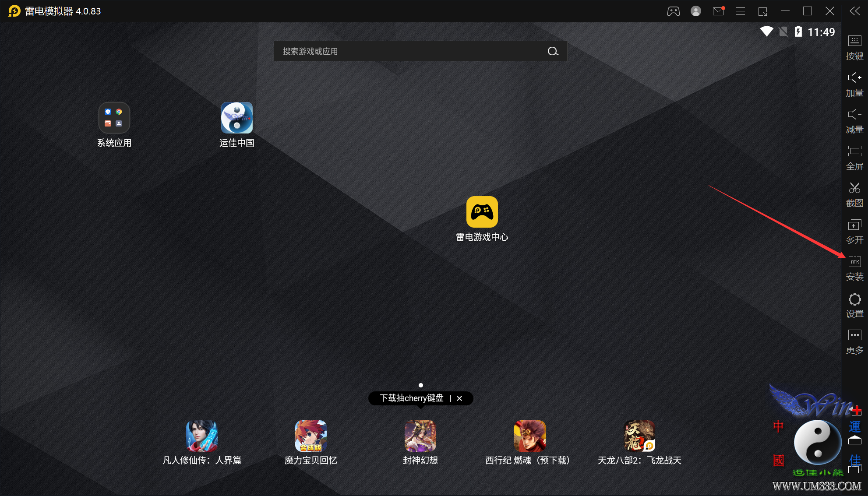
Task: Open emulator settings (设置) gear icon
Action: [854, 299]
